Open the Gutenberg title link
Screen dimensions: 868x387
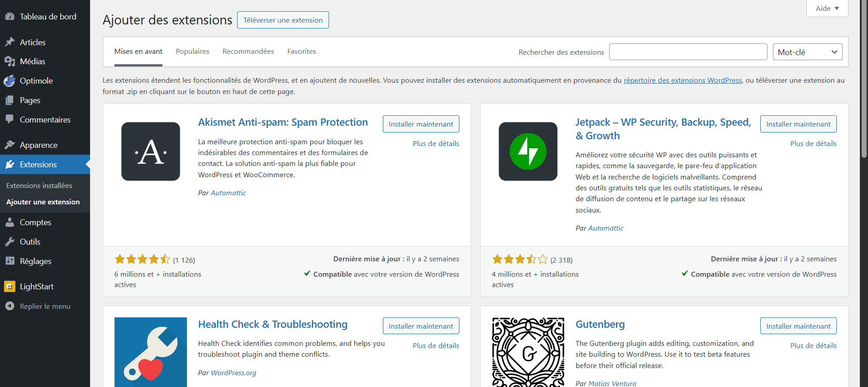point(600,324)
